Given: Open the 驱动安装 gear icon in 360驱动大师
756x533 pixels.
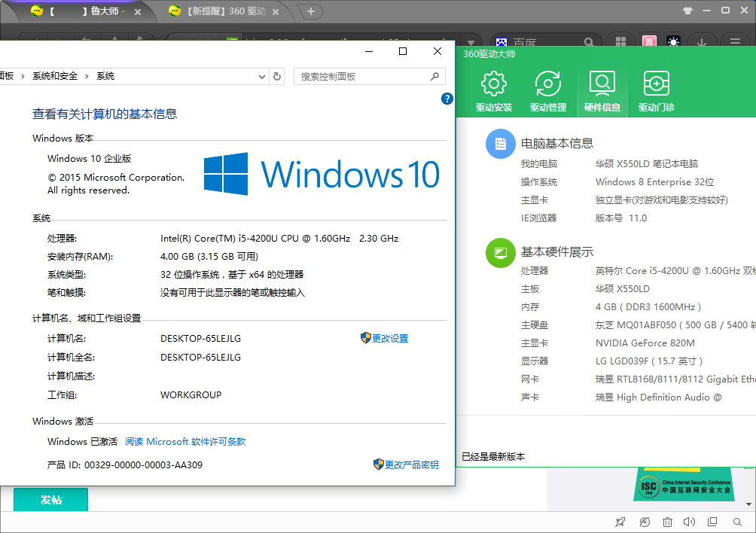Looking at the screenshot, I should click(x=494, y=84).
